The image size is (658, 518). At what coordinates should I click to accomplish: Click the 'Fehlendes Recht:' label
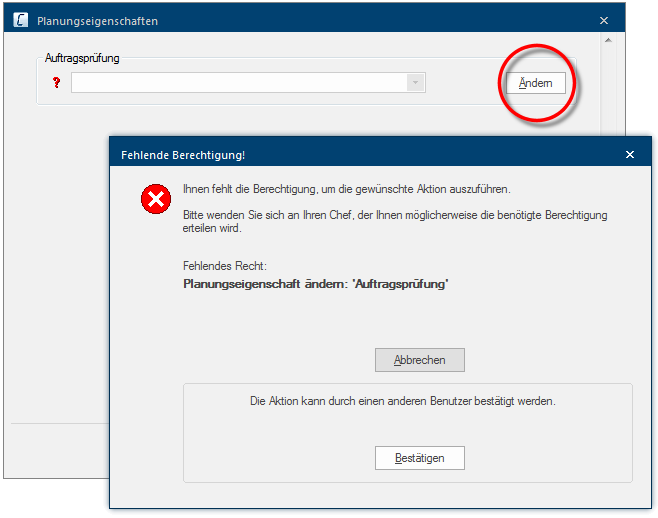(x=225, y=267)
